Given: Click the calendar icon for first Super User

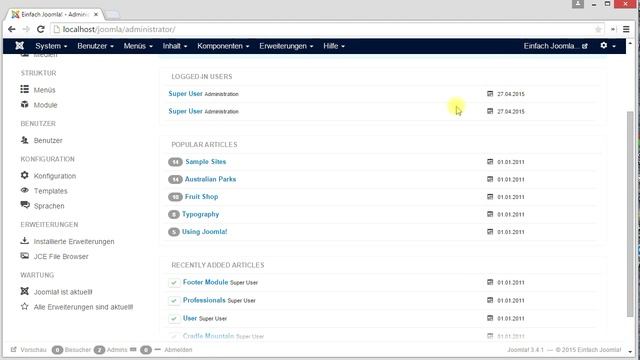Looking at the screenshot, I should 490,93.
